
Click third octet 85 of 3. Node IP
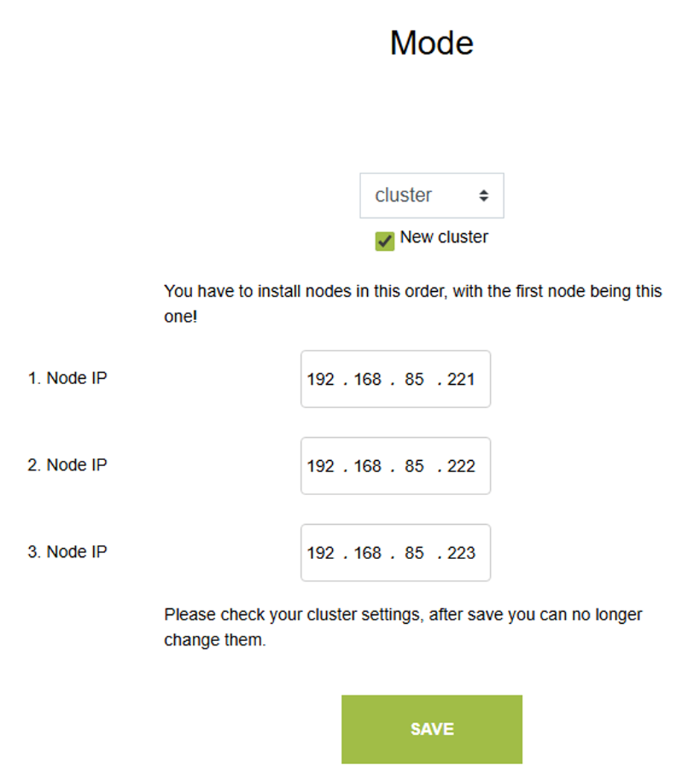414,553
